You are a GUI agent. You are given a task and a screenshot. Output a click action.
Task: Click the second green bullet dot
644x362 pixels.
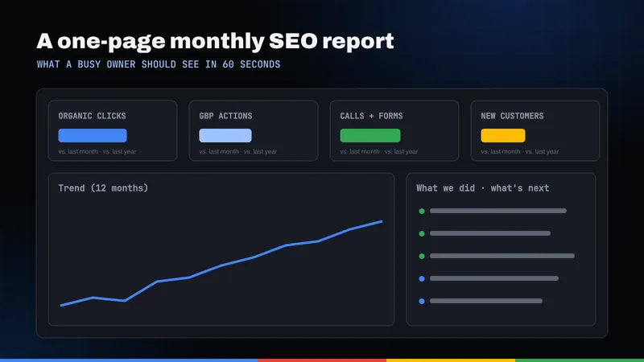pyautogui.click(x=422, y=233)
